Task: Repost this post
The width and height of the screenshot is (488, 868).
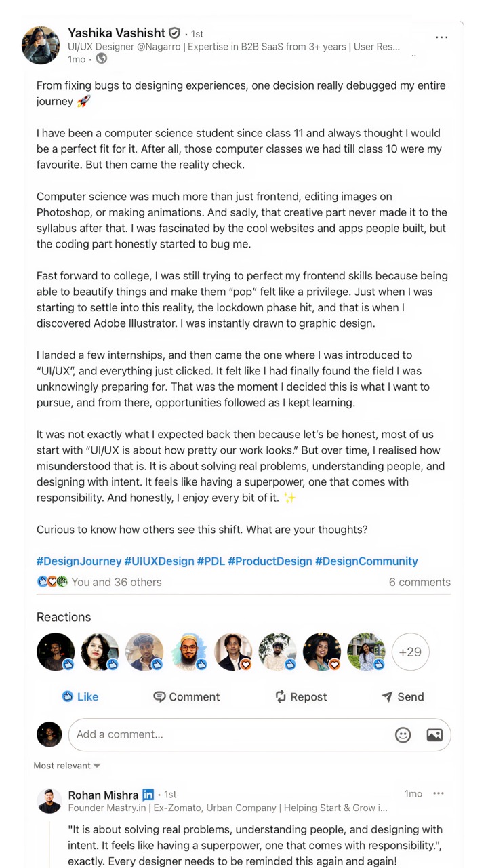Action: tap(300, 696)
